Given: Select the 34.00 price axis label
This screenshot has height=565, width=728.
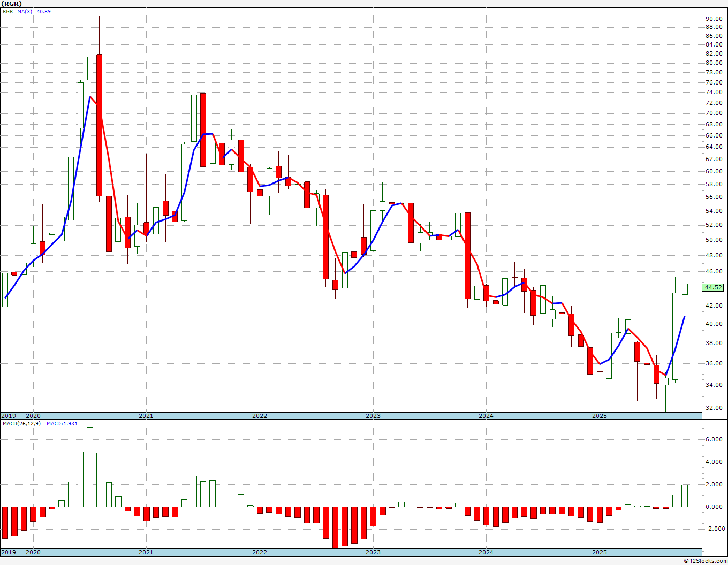Looking at the screenshot, I should (714, 385).
